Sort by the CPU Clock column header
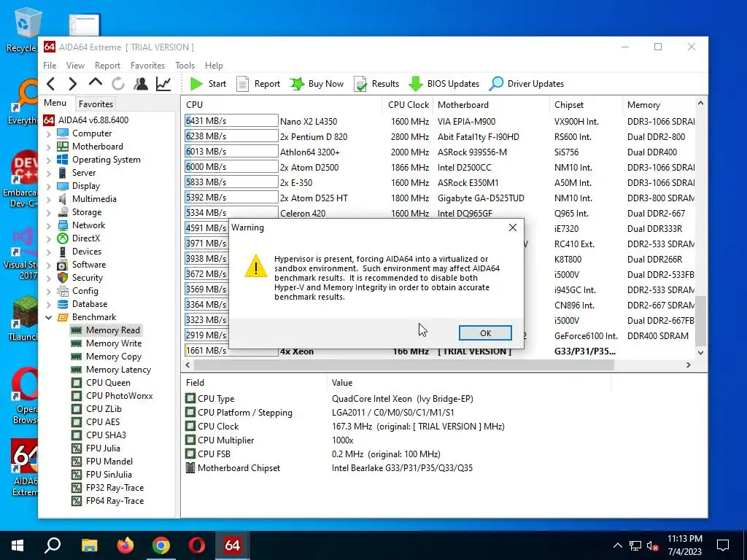 (x=409, y=105)
